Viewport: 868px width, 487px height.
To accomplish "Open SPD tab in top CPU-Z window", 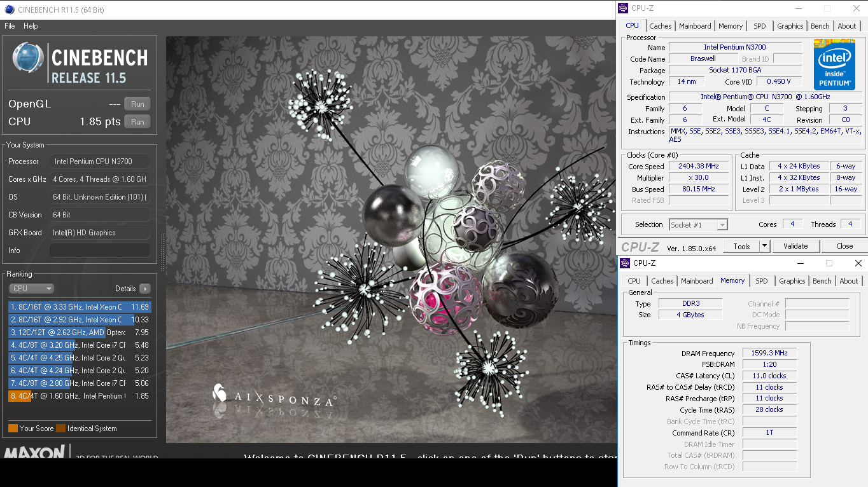I will [760, 26].
